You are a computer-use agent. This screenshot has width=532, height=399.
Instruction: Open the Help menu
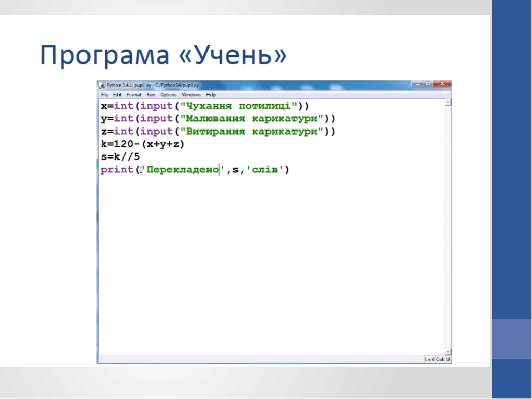coord(210,94)
